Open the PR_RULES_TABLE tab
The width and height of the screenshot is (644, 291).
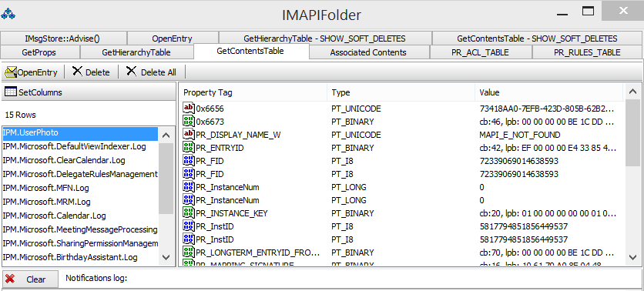(587, 52)
